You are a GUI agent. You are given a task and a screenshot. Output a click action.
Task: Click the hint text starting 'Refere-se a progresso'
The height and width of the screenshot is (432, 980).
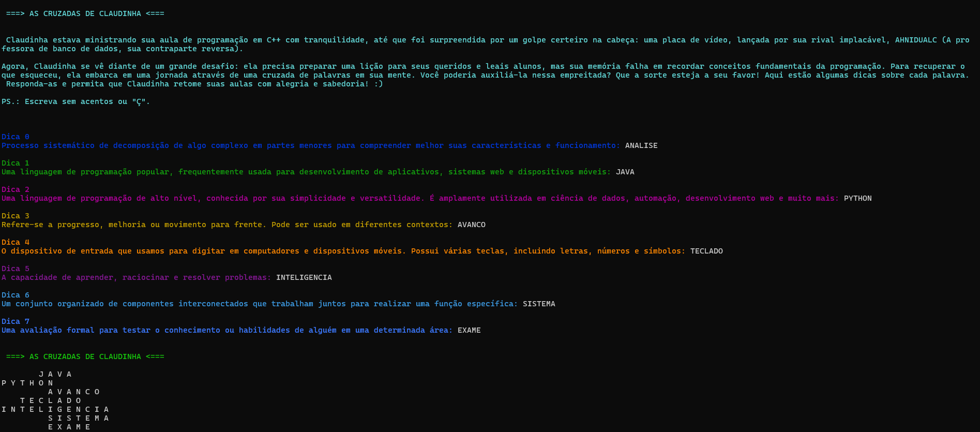227,225
